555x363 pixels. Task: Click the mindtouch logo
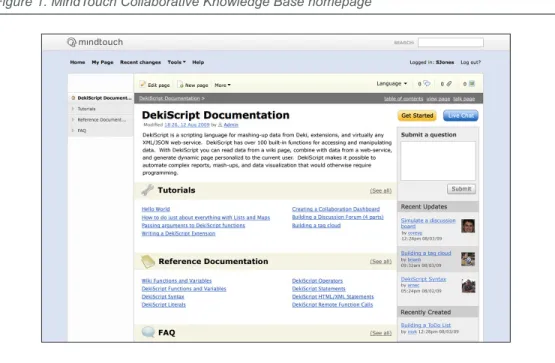click(95, 42)
